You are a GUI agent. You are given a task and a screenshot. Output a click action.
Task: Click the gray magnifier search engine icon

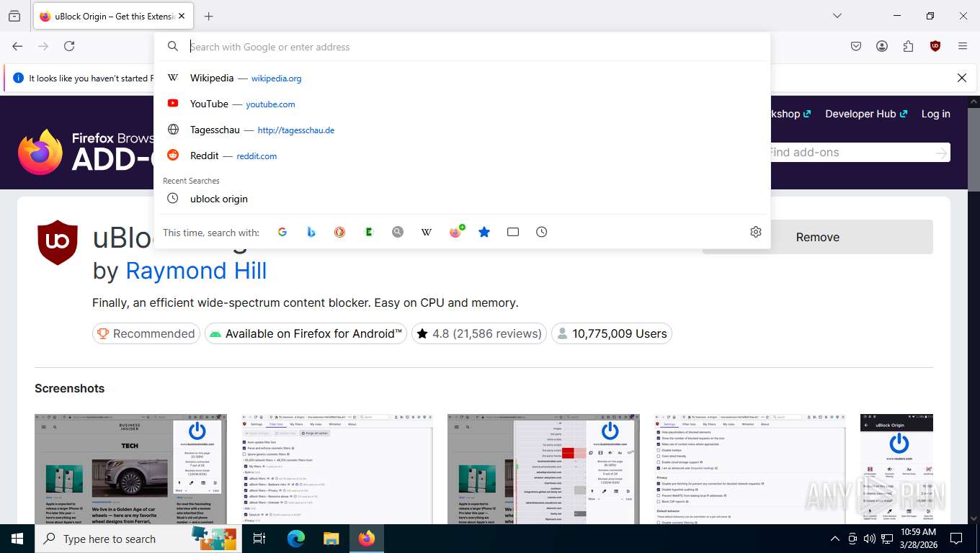pyautogui.click(x=398, y=232)
